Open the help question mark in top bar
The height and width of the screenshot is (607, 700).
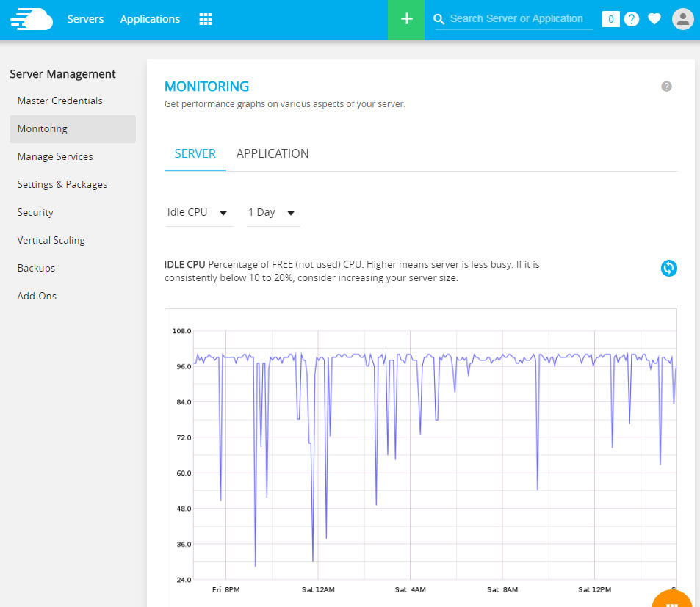tap(631, 19)
